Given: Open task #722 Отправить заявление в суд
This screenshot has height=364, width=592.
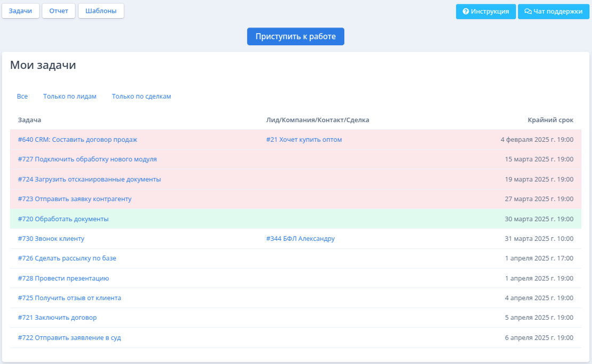Looking at the screenshot, I should [x=69, y=338].
